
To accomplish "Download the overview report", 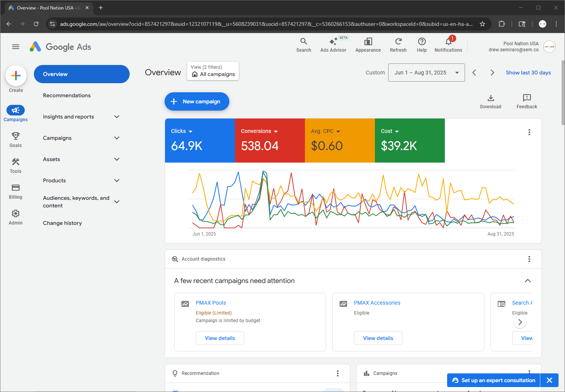I will (490, 101).
